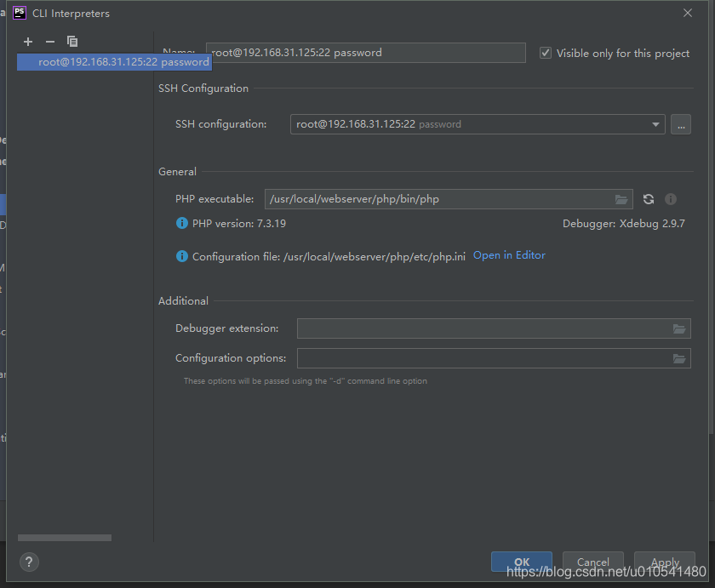This screenshot has height=588, width=715.
Task: Click the Cancel button
Action: click(592, 562)
